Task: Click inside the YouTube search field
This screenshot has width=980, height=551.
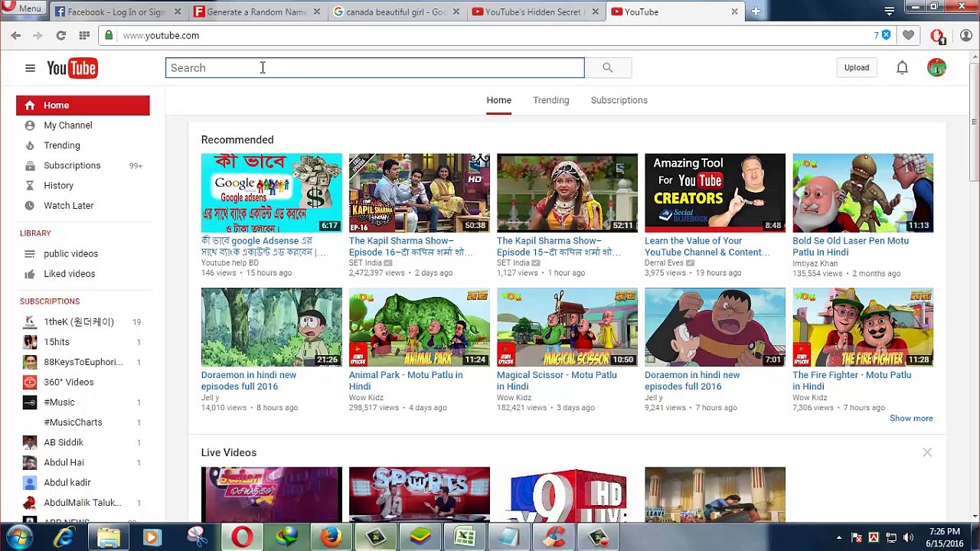Action: 375,68
